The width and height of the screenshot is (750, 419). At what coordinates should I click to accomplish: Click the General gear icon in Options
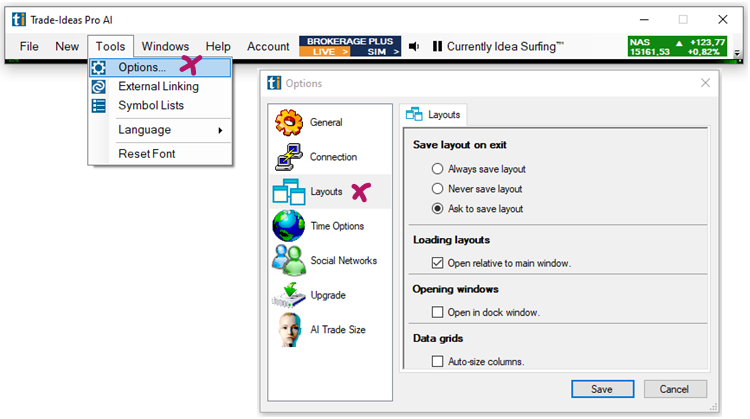pos(289,122)
